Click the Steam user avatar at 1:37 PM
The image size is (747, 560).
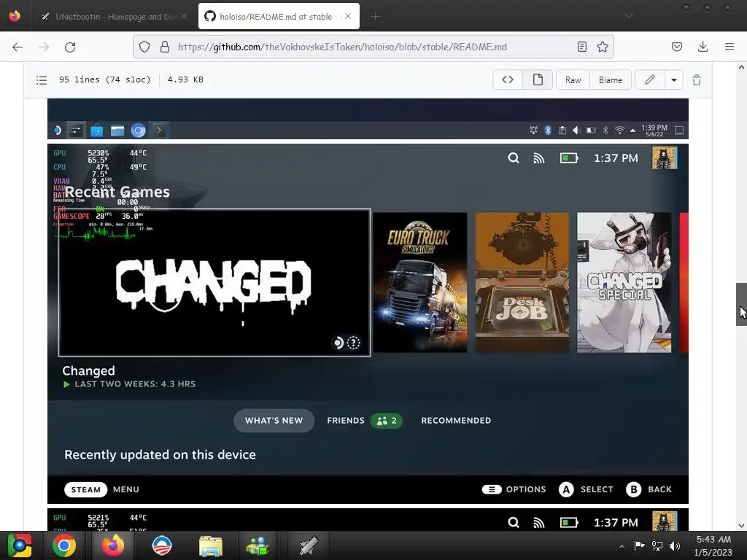click(x=665, y=158)
